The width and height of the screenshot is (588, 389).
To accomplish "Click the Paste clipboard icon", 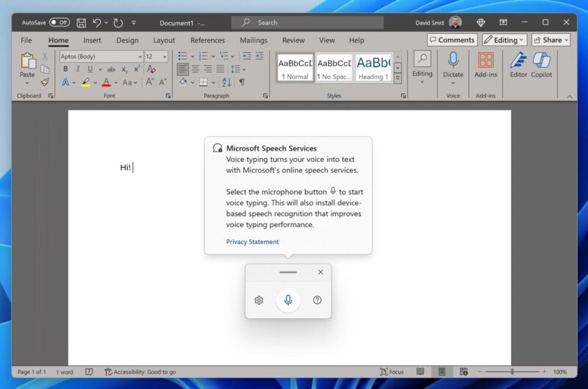I will [27, 61].
